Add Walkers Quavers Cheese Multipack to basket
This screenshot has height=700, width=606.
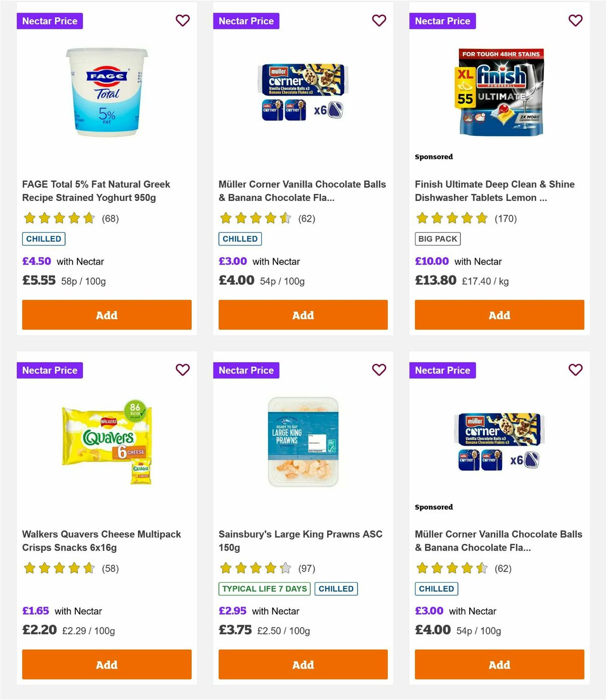[x=107, y=664]
